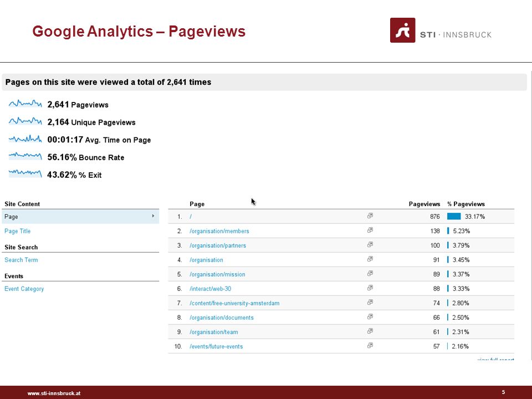Open the /organisation page link in row 4
532x399 pixels.
coord(206,260)
